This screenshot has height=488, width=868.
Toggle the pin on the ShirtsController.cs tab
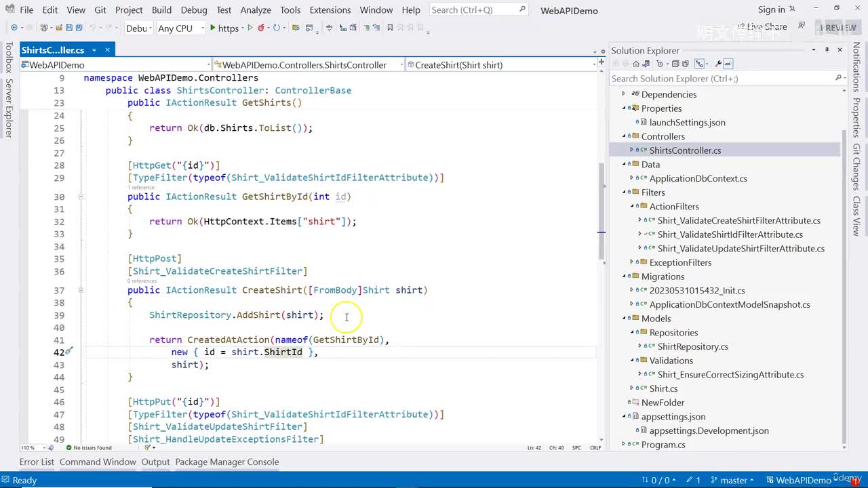94,50
